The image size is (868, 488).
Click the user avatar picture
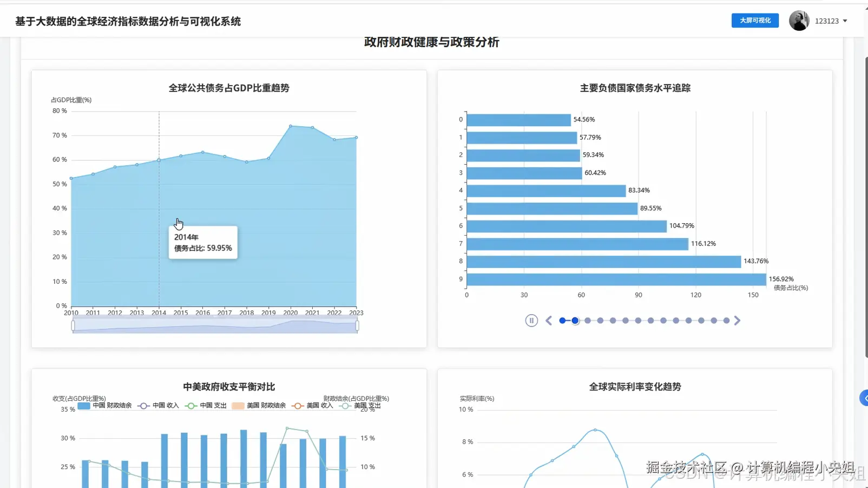[x=799, y=21]
